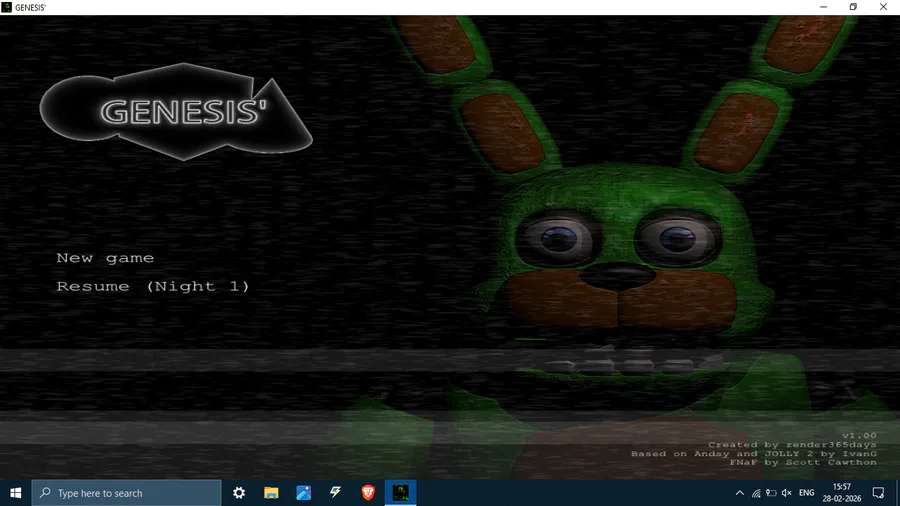
Task: Launch Brave browser from taskbar
Action: click(x=368, y=493)
